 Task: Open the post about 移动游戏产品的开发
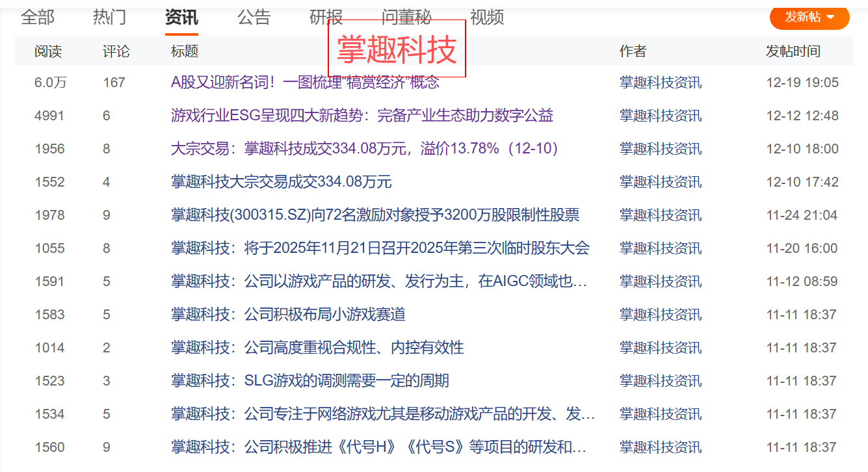[383, 414]
